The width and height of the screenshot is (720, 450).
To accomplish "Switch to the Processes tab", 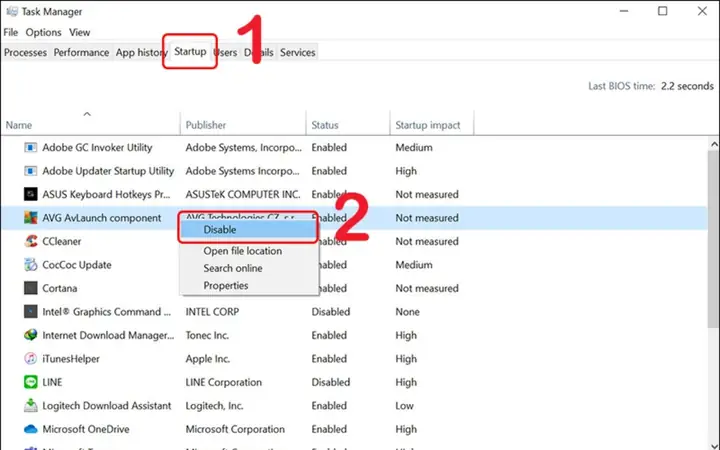I will click(25, 52).
